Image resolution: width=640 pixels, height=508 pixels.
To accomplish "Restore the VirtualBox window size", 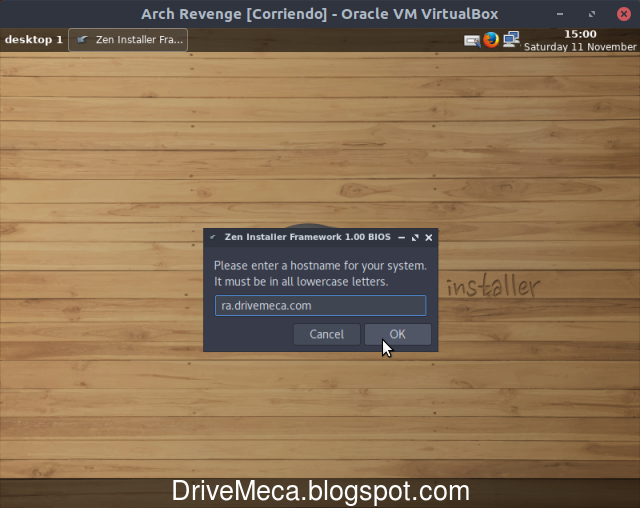I will 592,14.
